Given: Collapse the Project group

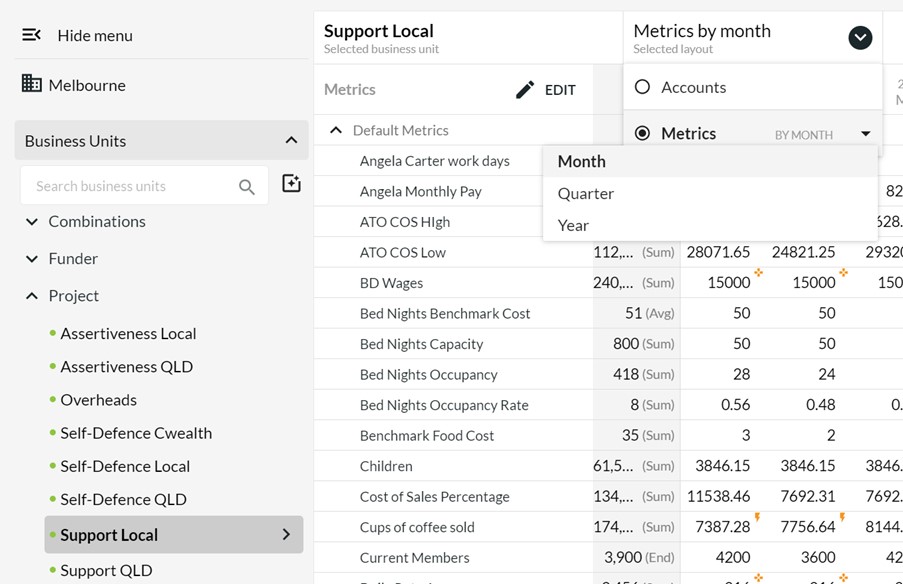Looking at the screenshot, I should pos(32,296).
